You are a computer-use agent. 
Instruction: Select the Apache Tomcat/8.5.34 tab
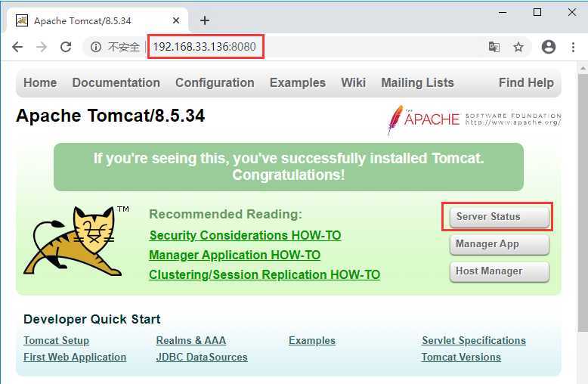[x=97, y=20]
